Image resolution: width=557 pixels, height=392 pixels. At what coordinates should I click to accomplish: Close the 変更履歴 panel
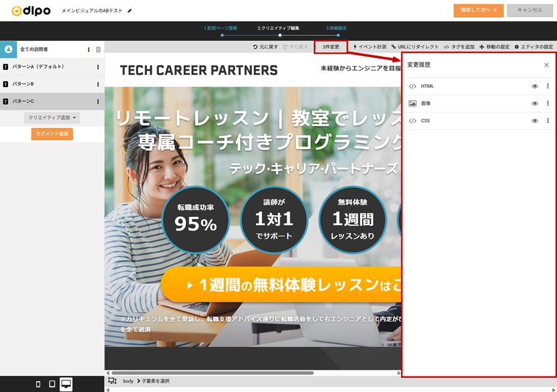[x=546, y=65]
